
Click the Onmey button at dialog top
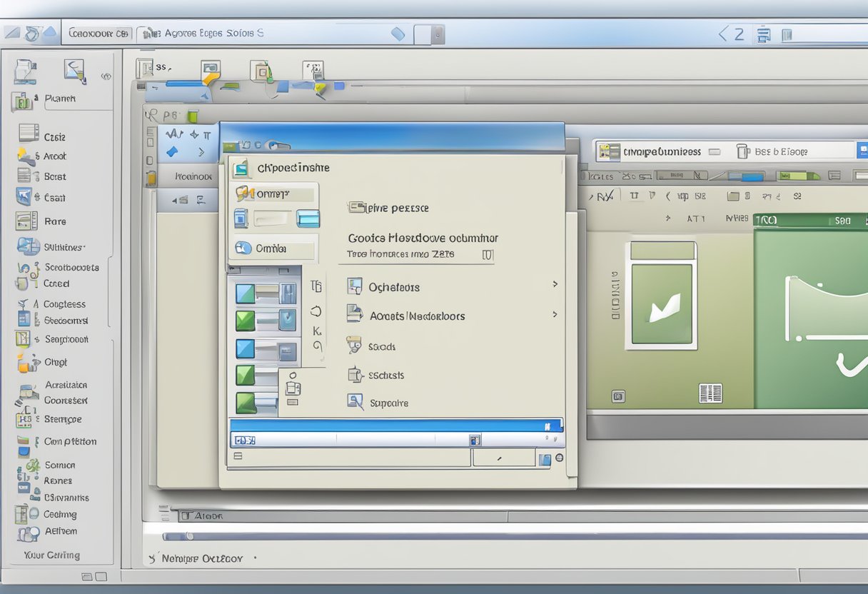click(273, 193)
